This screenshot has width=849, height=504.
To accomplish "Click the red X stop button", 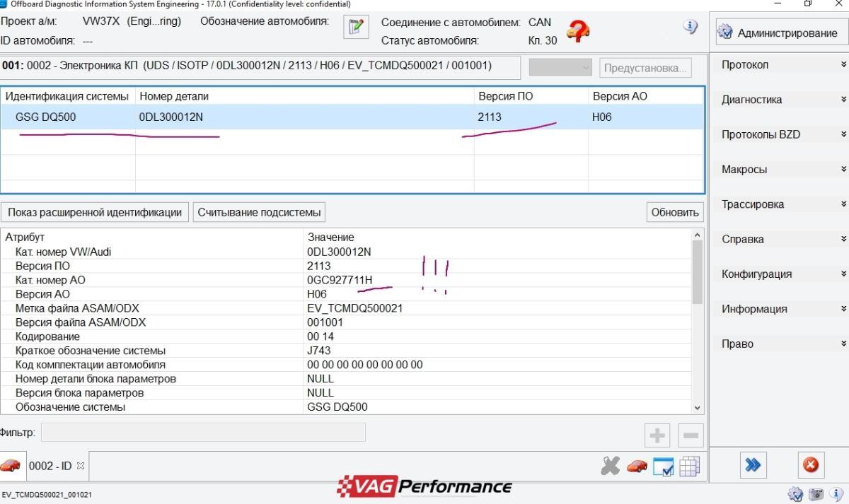I will pos(811,465).
